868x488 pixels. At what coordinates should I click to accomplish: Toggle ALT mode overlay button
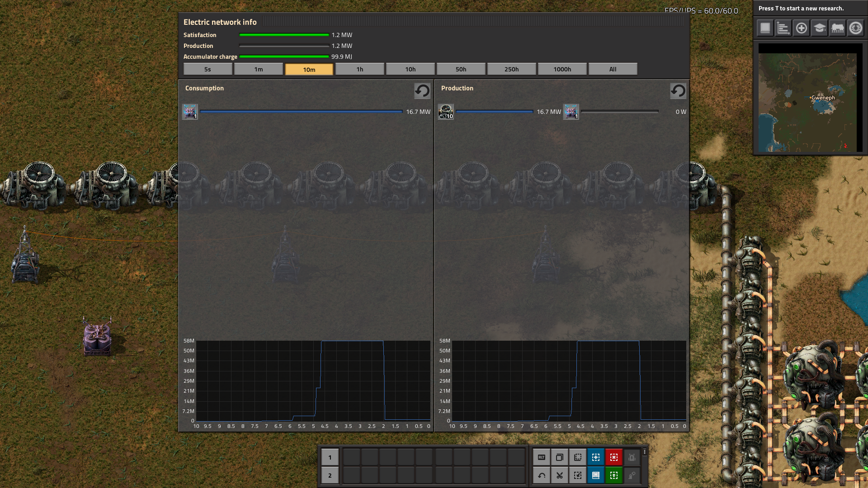tap(541, 457)
